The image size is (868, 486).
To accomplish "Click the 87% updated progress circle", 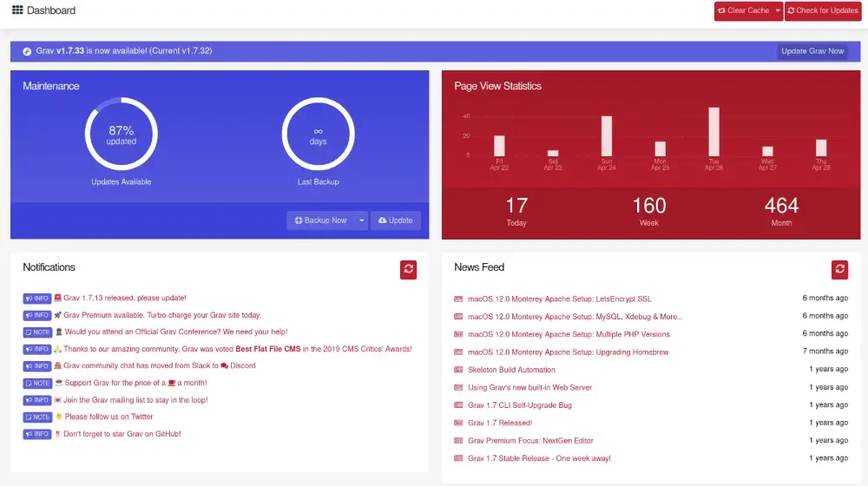I will (122, 134).
